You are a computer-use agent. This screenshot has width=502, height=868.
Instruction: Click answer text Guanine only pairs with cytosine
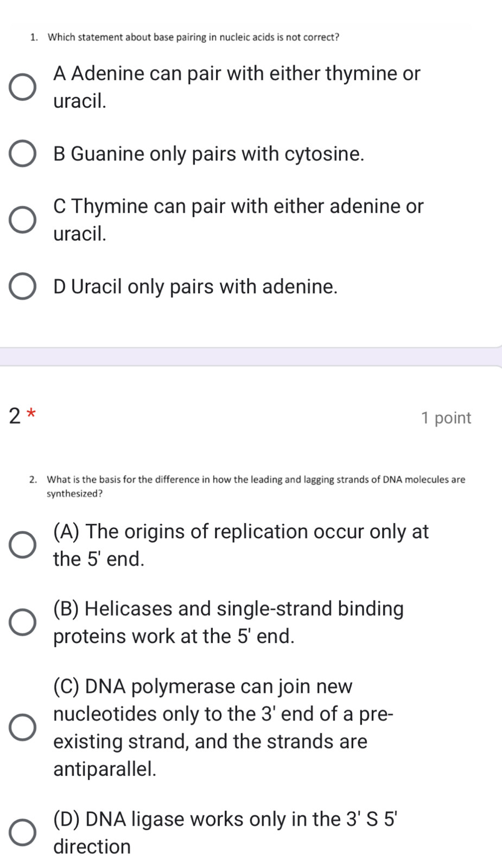(209, 154)
